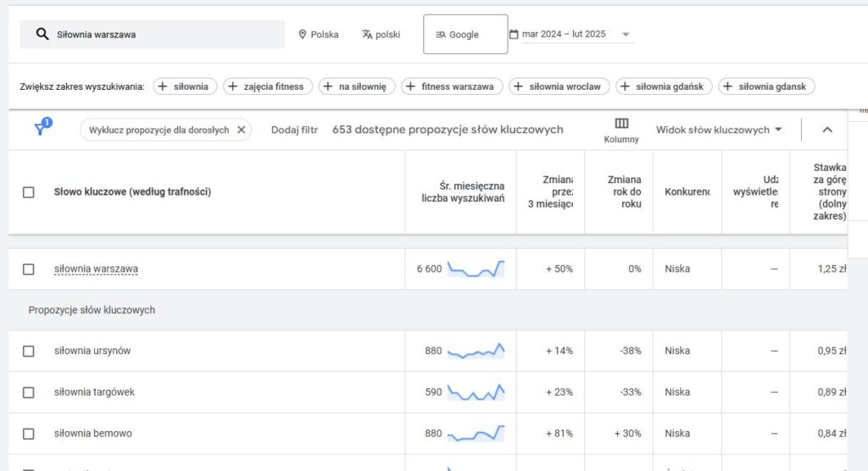Screen dimensions: 868x471
Task: Select the 'siłownia ursynów' checkbox
Action: click(x=29, y=351)
